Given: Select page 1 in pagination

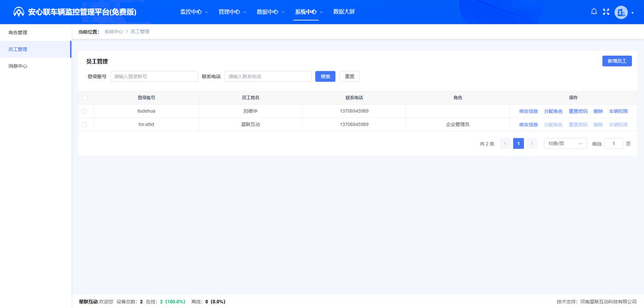Looking at the screenshot, I should coord(518,144).
